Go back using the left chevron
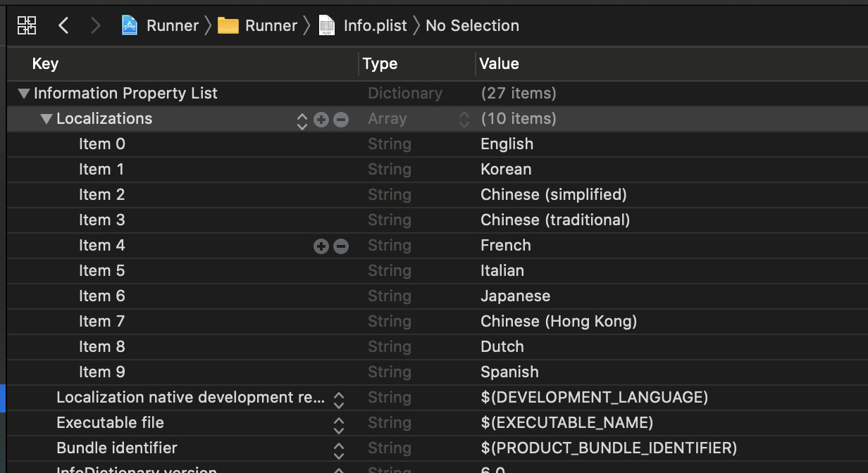The height and width of the screenshot is (473, 868). pyautogui.click(x=63, y=26)
